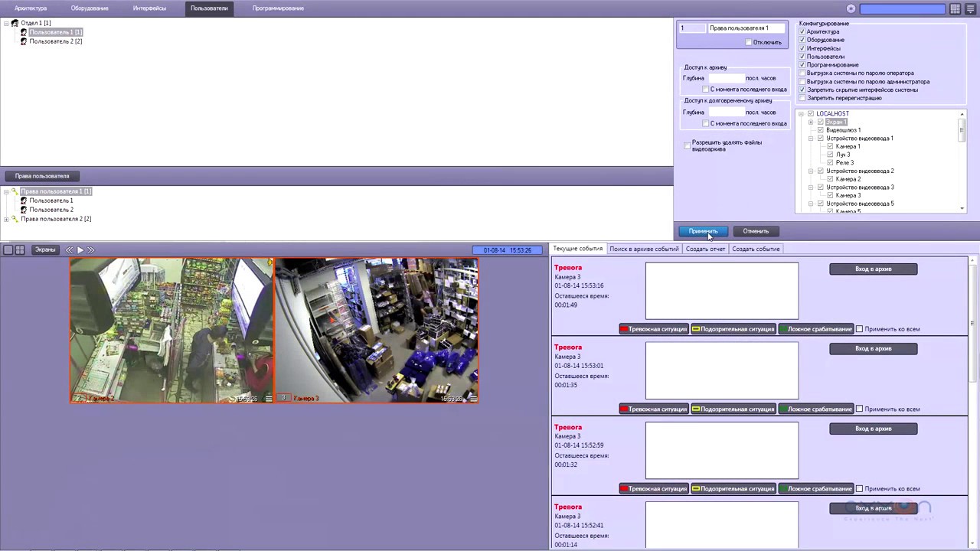980x551 pixels.
Task: Tick 'Применить ко всем' for the 15:53:16 alarm
Action: pyautogui.click(x=859, y=329)
